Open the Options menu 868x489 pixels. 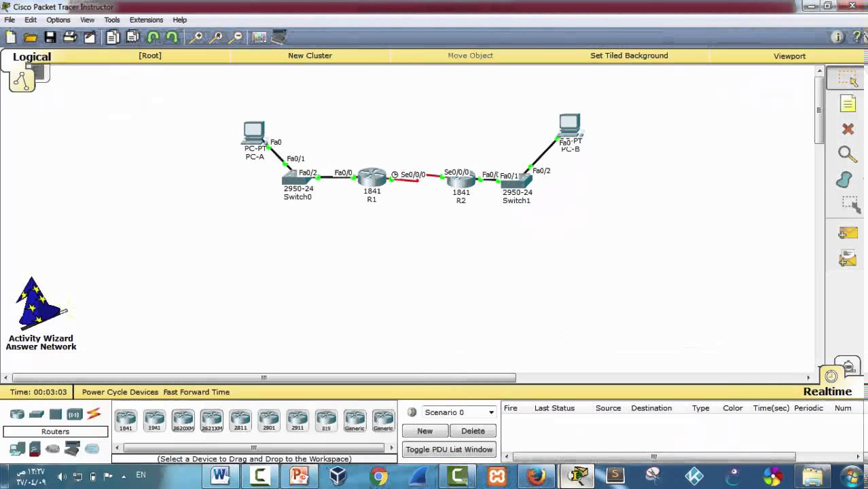click(x=58, y=20)
